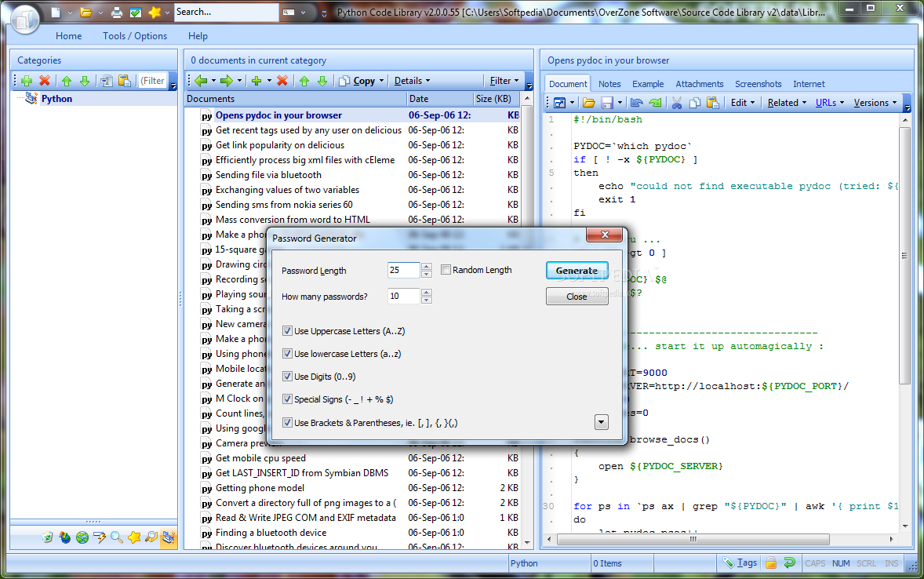Click the Generate button
The height and width of the screenshot is (579, 924).
click(577, 271)
